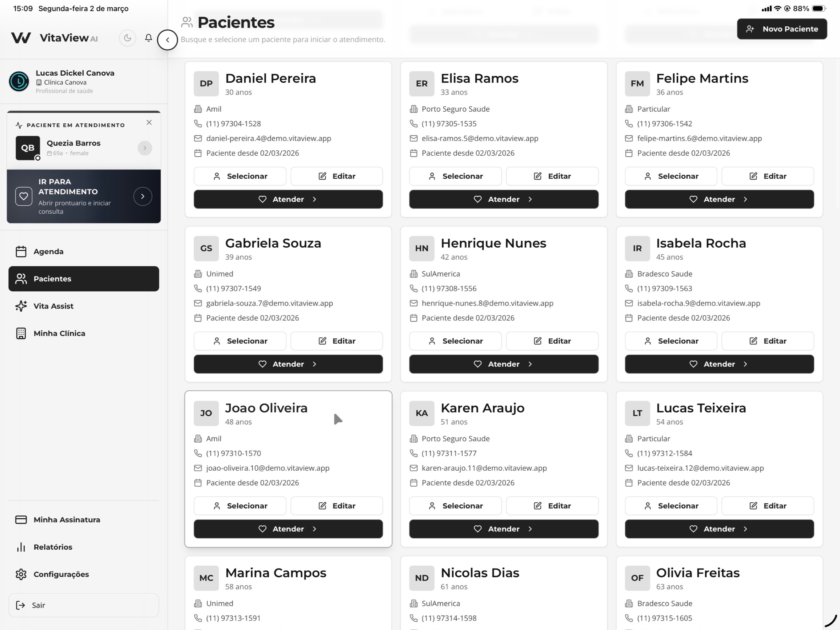Click the VitaView logo icon
This screenshot has height=630, width=840.
[21, 38]
